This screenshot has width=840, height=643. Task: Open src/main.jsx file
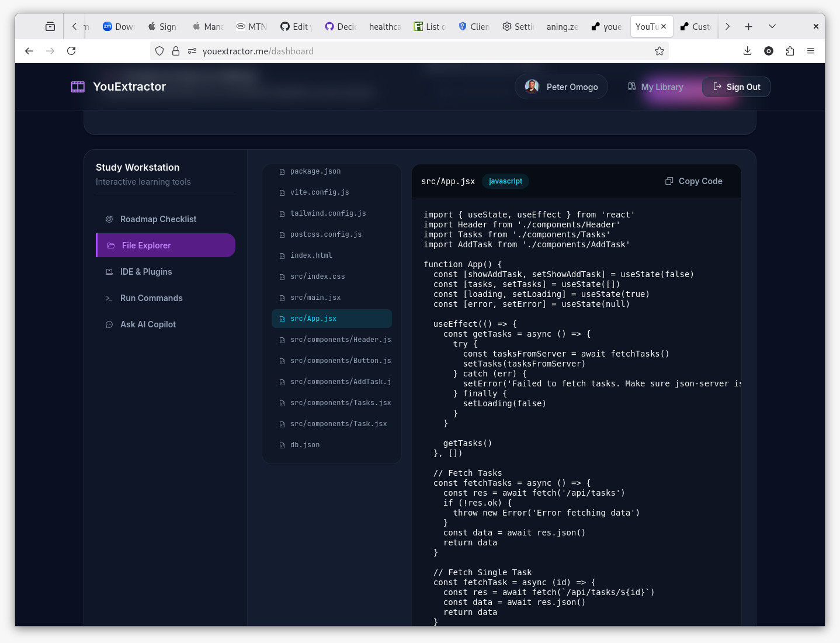pos(332,298)
